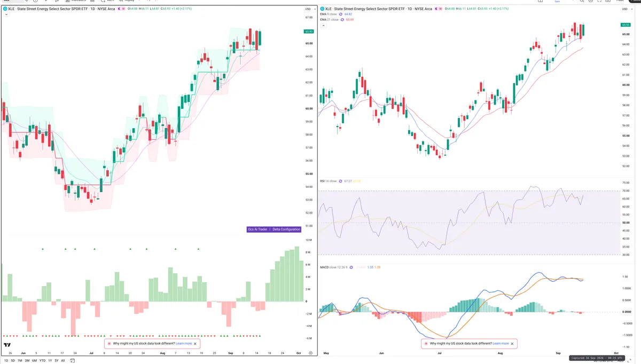The image size is (641, 364).
Task: Dismiss the right chart stock data notice
Action: (513, 343)
